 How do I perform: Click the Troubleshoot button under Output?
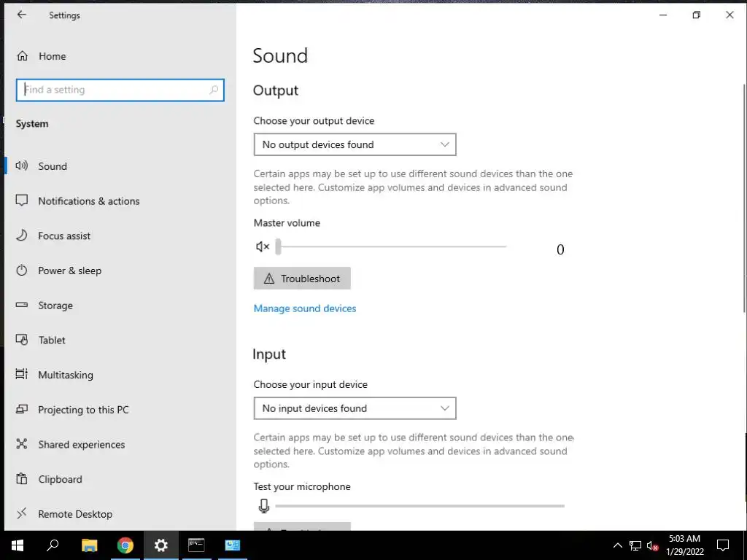302,279
